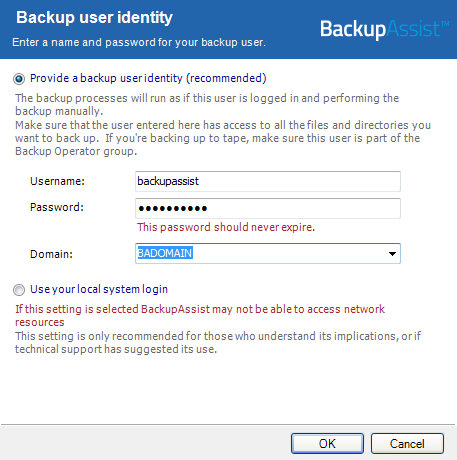
Task: Dismiss dialog with Cancel button
Action: tap(407, 444)
